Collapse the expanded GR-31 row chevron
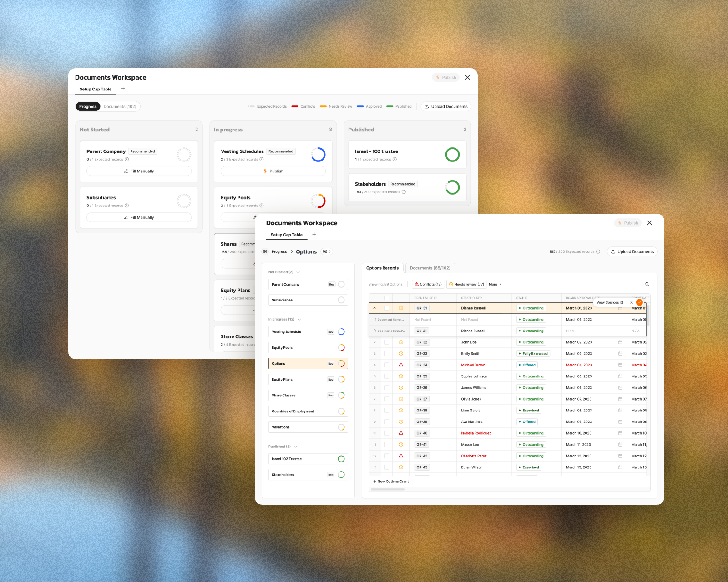This screenshot has width=728, height=582. coord(375,308)
